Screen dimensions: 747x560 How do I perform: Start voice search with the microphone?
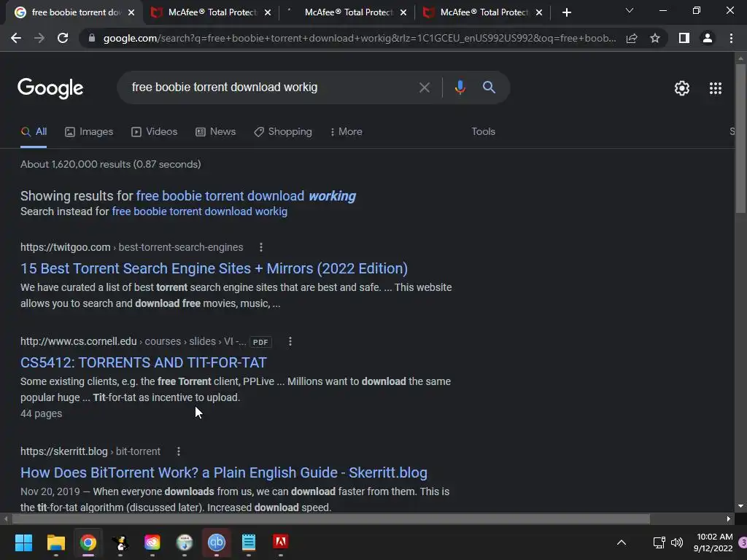[x=460, y=87]
